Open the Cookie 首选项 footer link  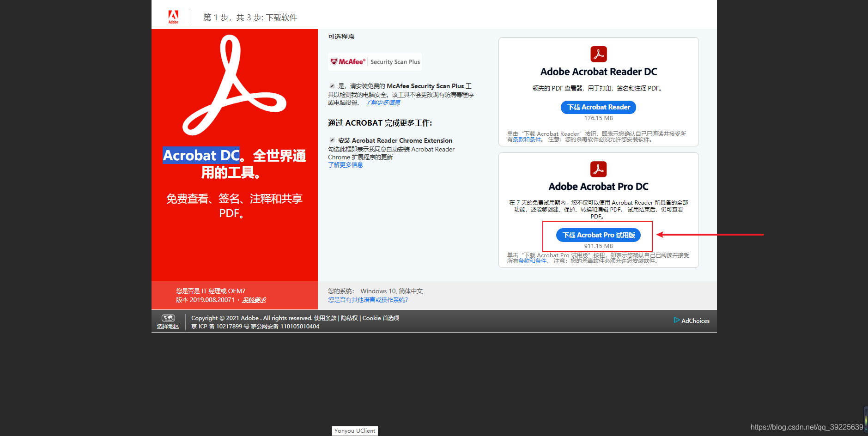point(381,318)
